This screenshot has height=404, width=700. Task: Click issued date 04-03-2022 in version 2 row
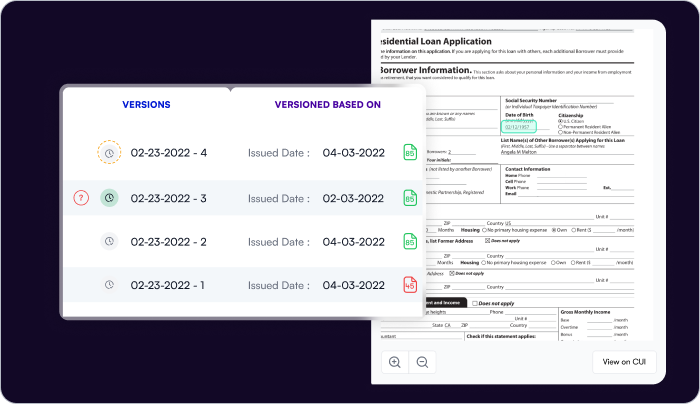354,242
